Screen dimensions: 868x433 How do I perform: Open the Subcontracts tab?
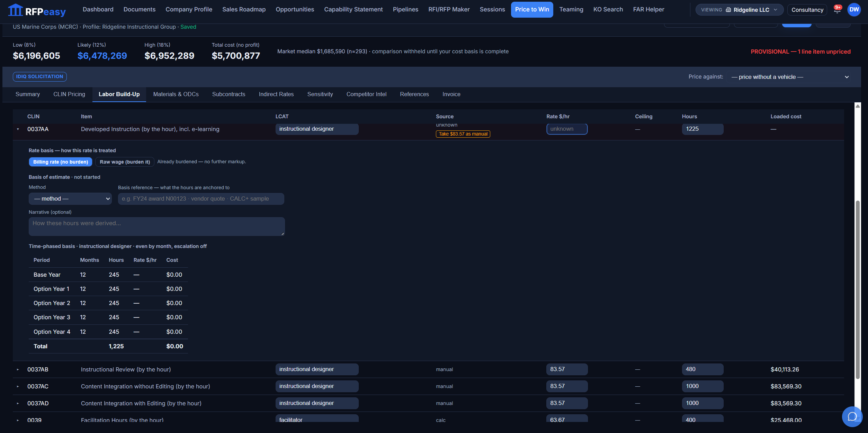click(229, 94)
